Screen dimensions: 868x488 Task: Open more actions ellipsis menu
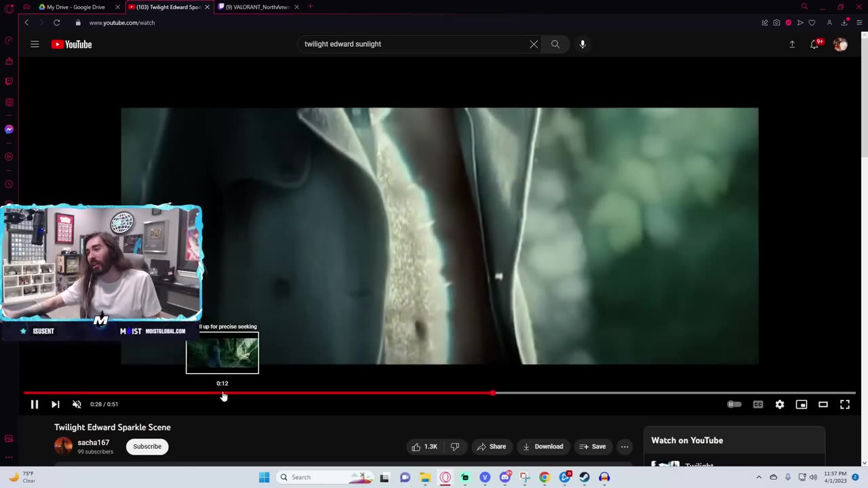click(625, 447)
